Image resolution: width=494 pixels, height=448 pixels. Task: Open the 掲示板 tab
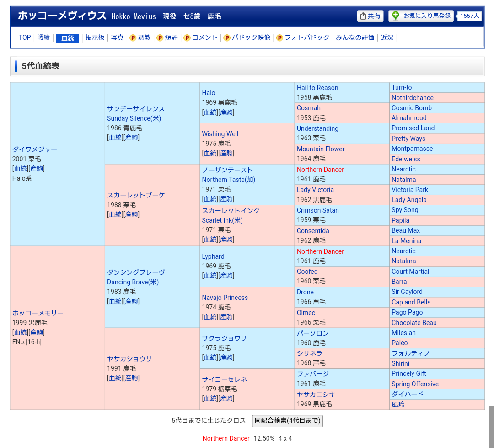[x=95, y=37]
